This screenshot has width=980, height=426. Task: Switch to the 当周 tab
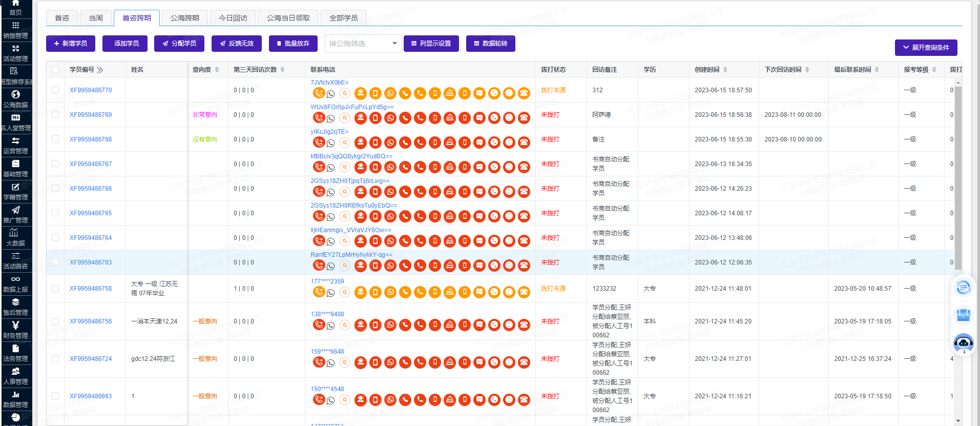point(96,18)
